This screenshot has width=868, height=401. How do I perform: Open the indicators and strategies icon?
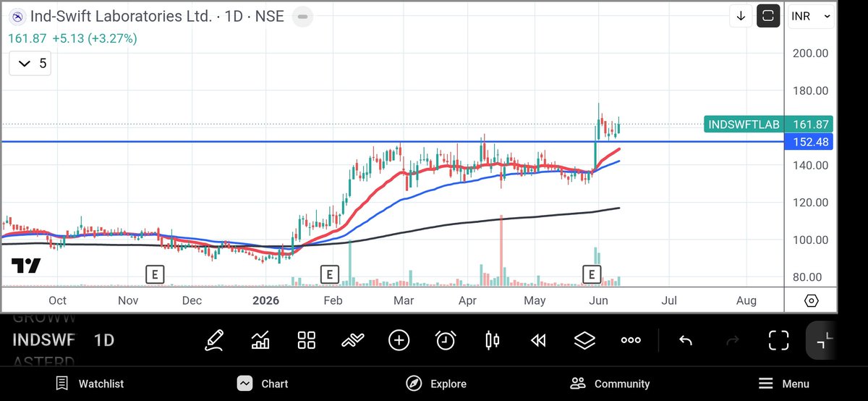click(353, 339)
